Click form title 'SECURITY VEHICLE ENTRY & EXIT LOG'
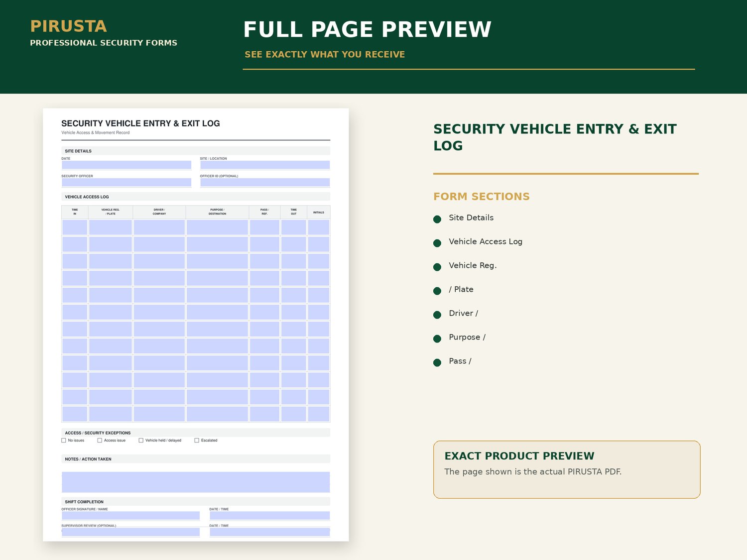747x560 pixels. click(140, 123)
